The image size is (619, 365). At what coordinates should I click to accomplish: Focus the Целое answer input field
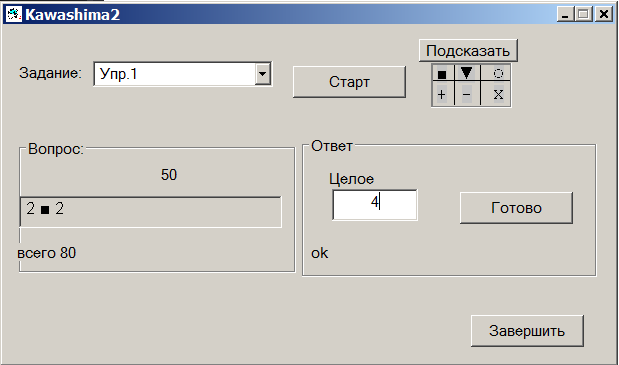point(375,205)
